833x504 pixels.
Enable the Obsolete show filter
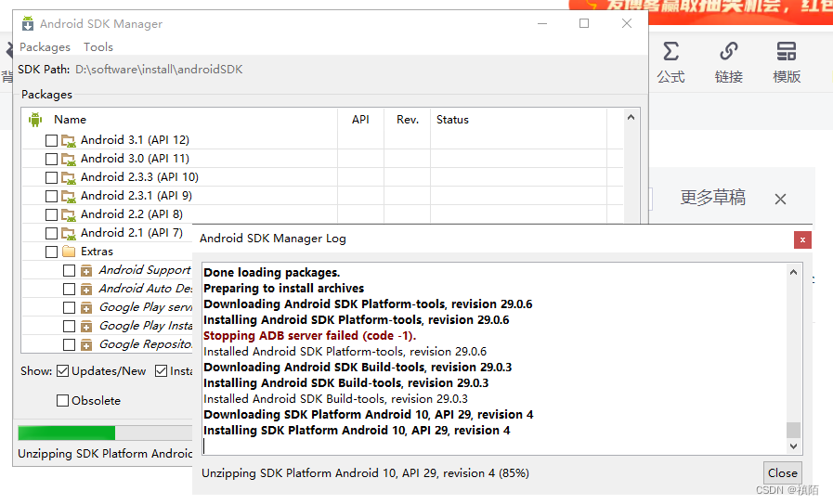[63, 400]
